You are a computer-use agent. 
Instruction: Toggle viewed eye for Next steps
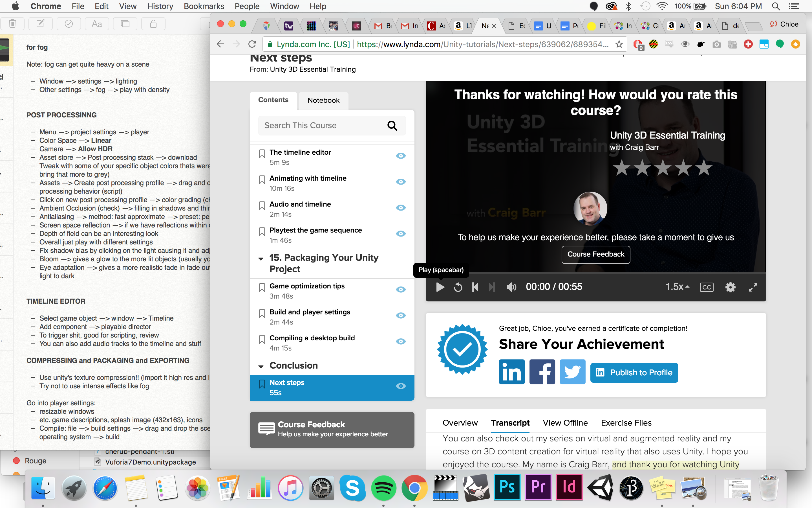[401, 386]
